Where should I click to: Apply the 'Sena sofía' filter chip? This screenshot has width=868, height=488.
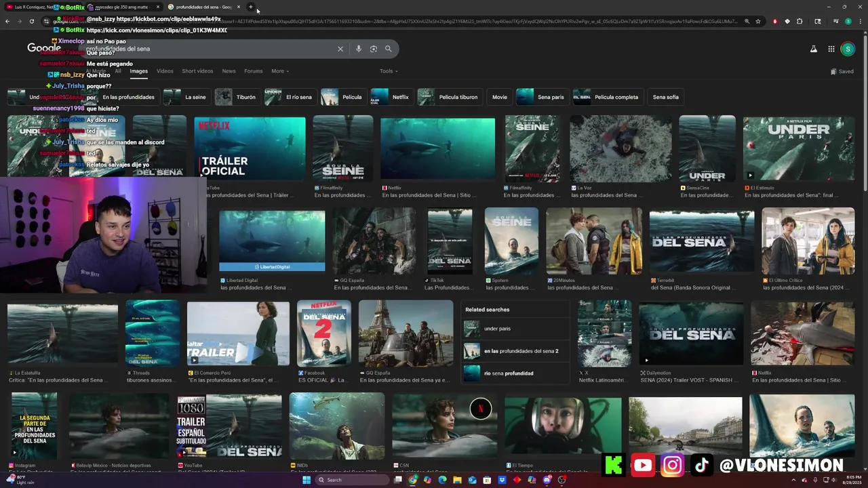point(666,97)
